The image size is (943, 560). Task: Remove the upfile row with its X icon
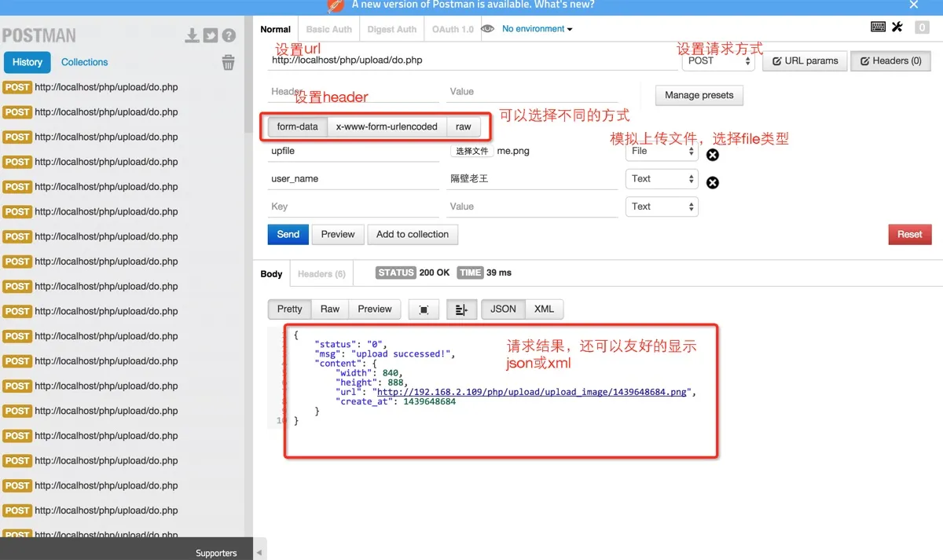tap(713, 155)
